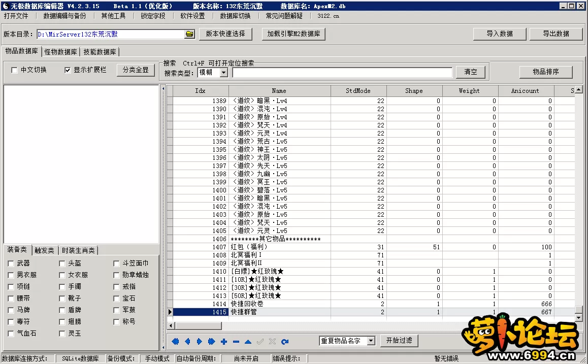Open 搜索类型 模糊 dropdown

pyautogui.click(x=224, y=73)
